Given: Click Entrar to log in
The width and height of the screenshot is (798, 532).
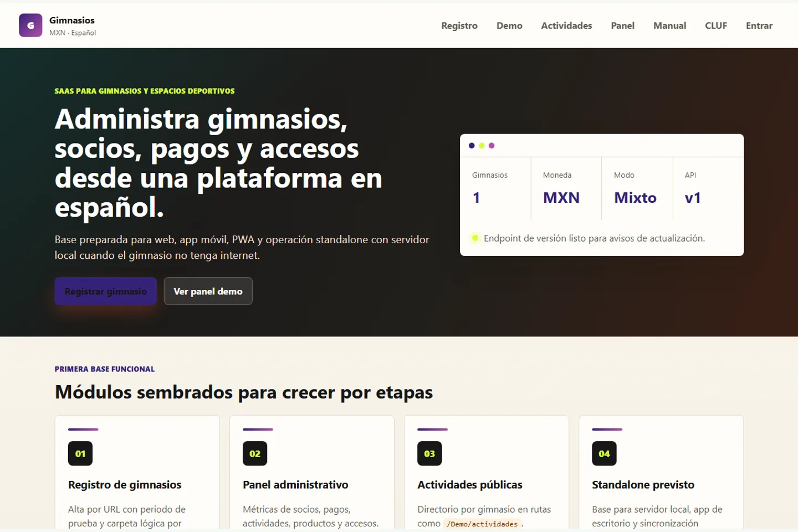Looking at the screenshot, I should (x=759, y=25).
